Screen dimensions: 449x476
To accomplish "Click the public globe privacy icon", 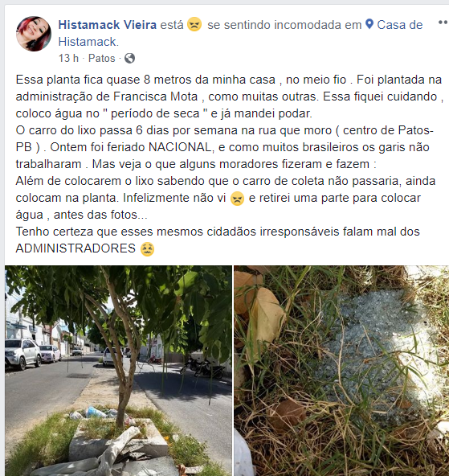I will click(x=129, y=58).
